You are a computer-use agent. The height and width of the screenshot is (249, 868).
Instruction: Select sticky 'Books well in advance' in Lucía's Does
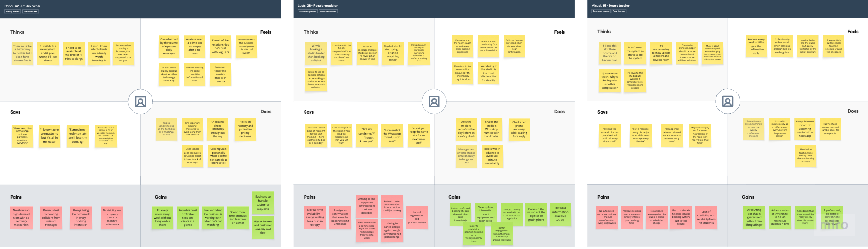(x=492, y=156)
